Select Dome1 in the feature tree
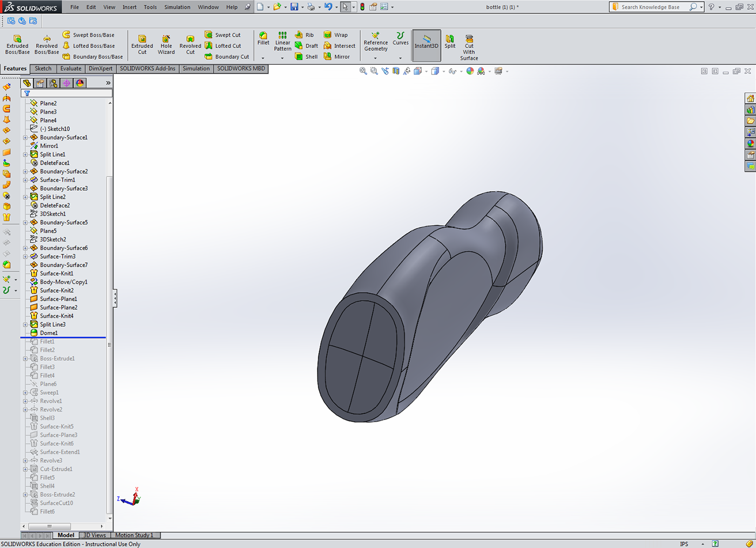 pyautogui.click(x=49, y=333)
